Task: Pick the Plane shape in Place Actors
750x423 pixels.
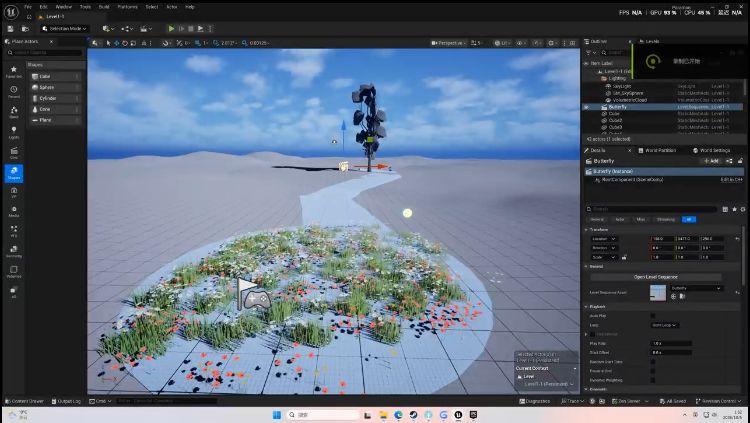Action: (55, 120)
